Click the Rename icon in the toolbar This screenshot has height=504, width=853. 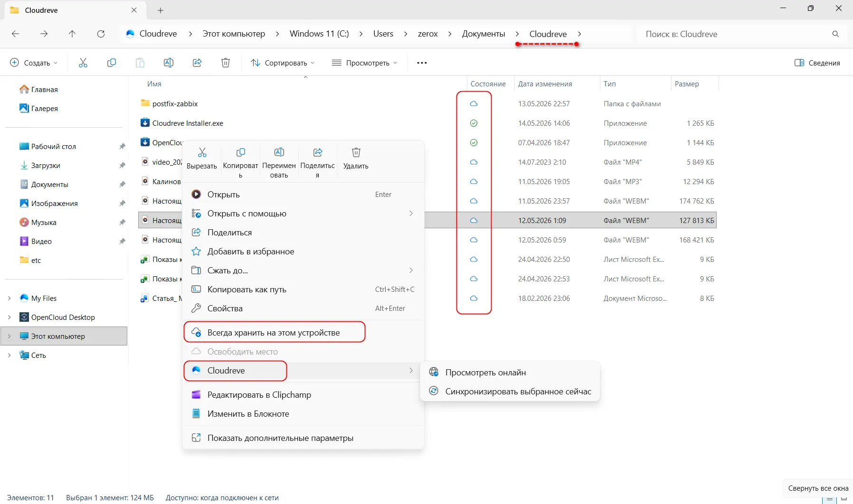tap(169, 63)
